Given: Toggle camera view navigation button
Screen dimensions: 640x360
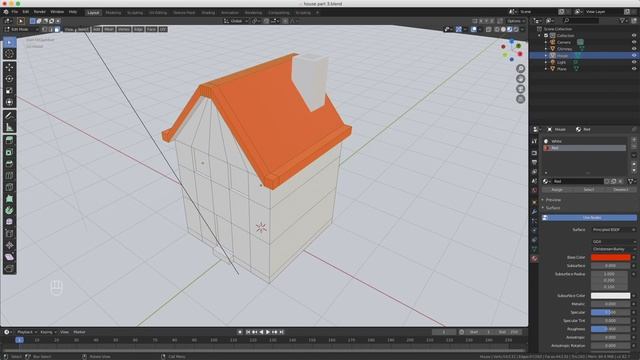Looking at the screenshot, I should click(x=520, y=89).
